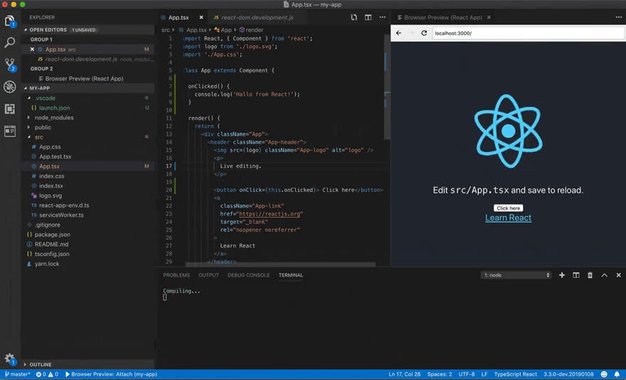Change Spaces: 2 indentation setting

coord(440,374)
